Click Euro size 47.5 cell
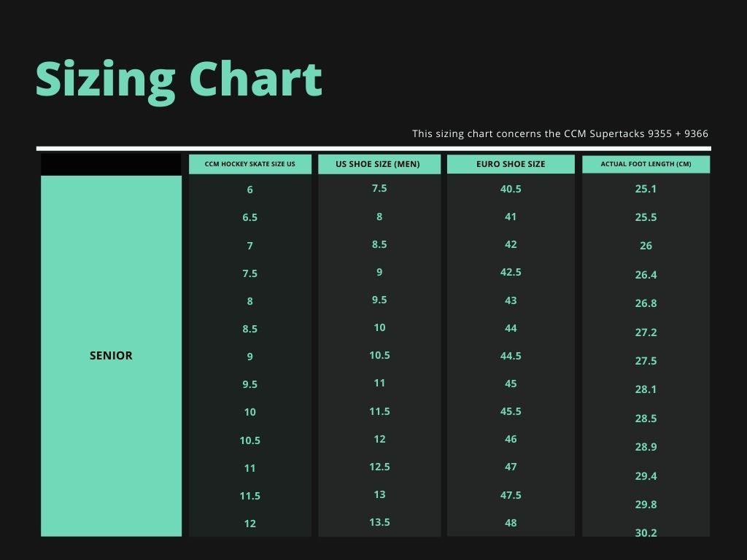This screenshot has width=747, height=560. click(511, 495)
